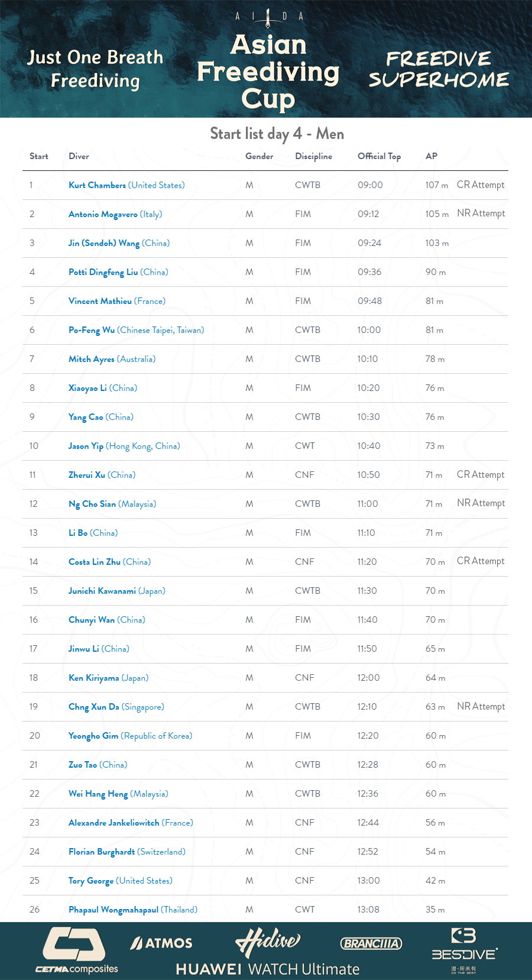This screenshot has width=532, height=980.
Task: Click the Asian Freediving Cup title
Action: point(268,72)
